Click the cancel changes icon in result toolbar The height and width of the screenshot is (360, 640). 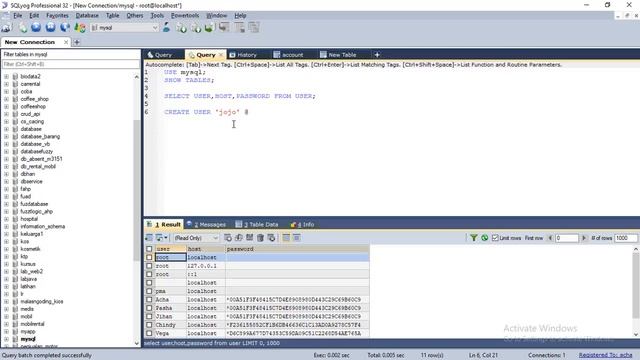(x=271, y=238)
